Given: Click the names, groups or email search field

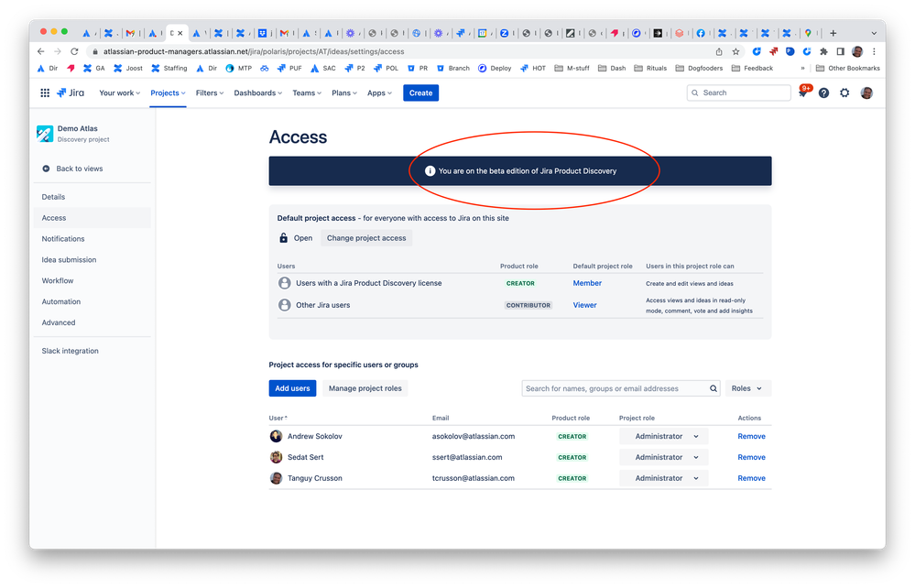Looking at the screenshot, I should (621, 388).
